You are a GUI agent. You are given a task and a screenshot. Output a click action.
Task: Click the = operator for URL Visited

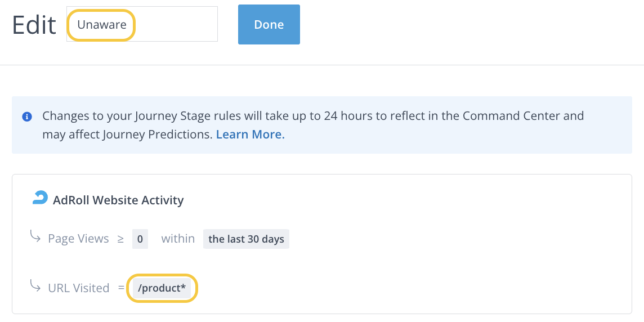(121, 288)
